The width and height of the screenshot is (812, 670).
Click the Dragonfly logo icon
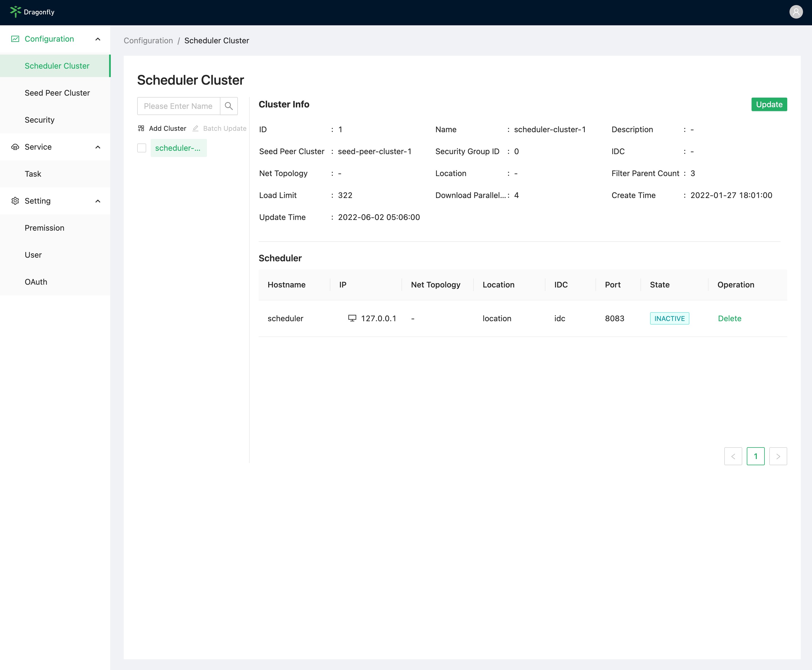15,12
